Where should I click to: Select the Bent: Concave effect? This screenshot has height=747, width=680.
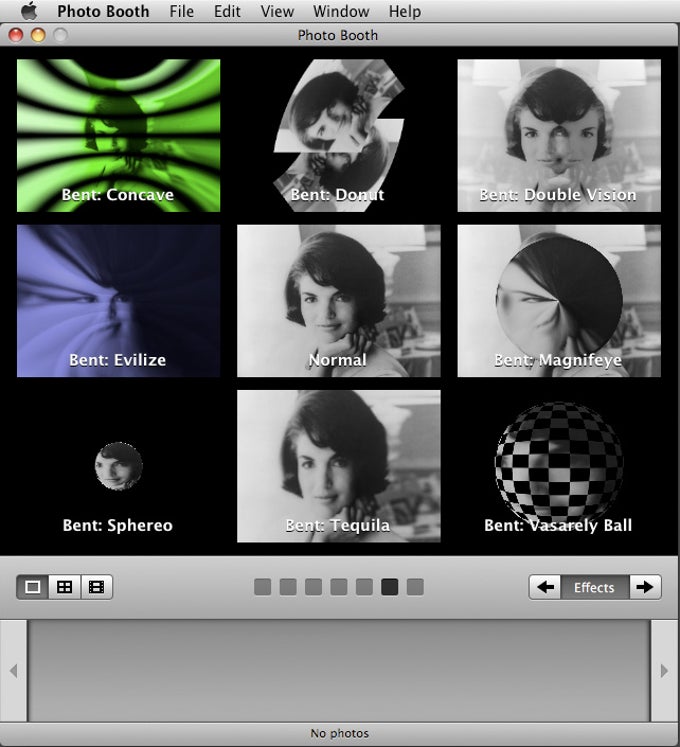[x=118, y=135]
